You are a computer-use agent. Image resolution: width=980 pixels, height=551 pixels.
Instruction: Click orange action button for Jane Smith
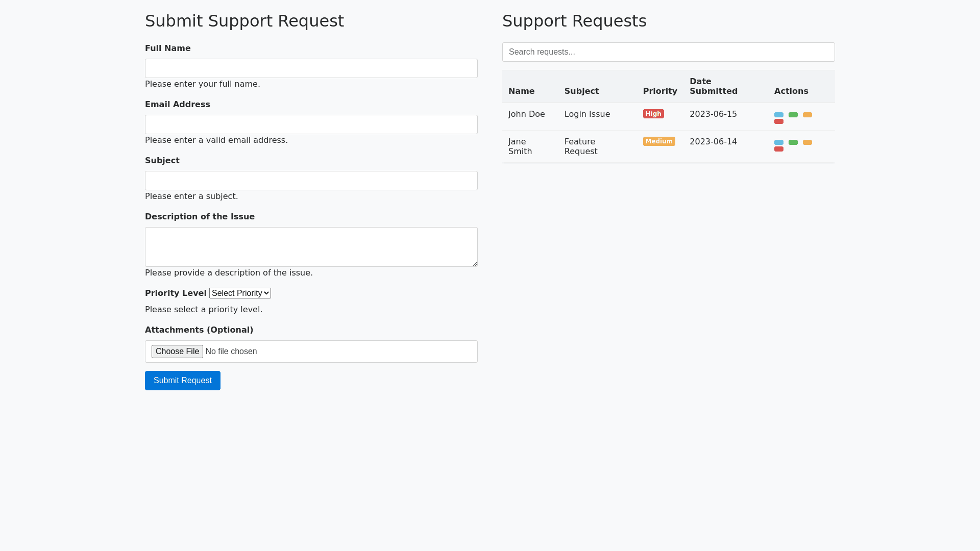coord(807,142)
